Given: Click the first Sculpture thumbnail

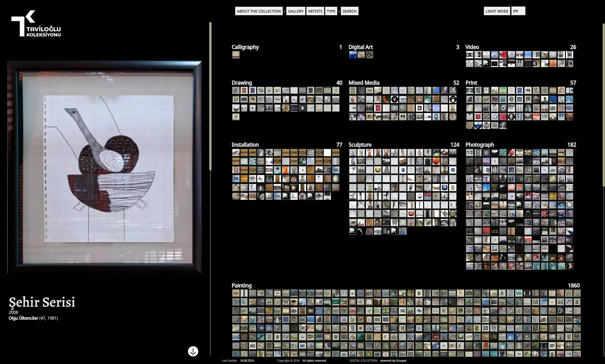Looking at the screenshot, I should click(353, 153).
